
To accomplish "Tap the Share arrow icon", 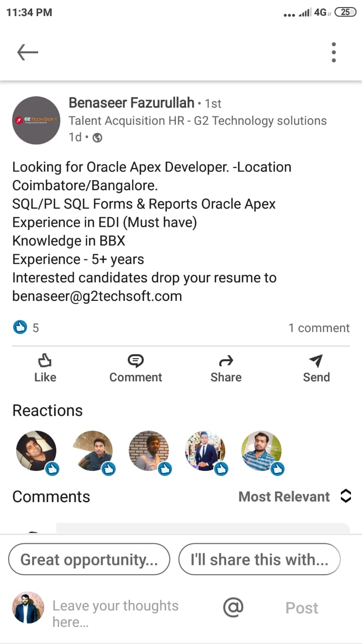I will (226, 361).
